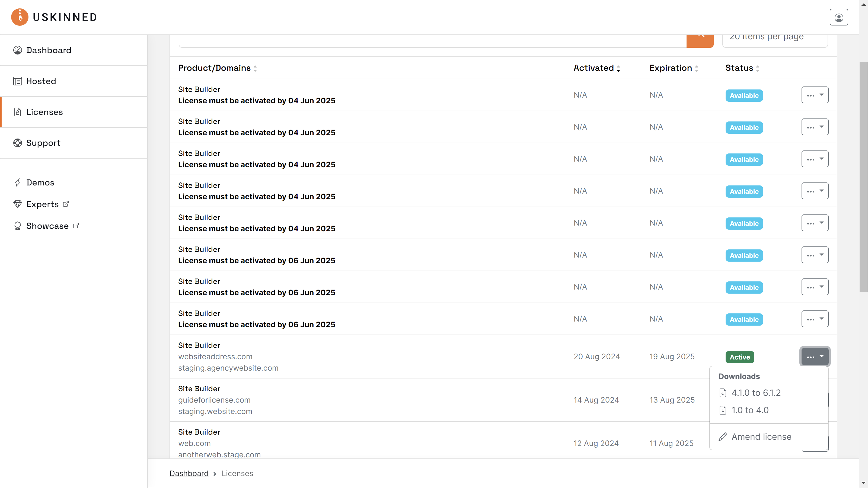Click the uSkinned logo icon
The image size is (868, 488).
click(20, 17)
